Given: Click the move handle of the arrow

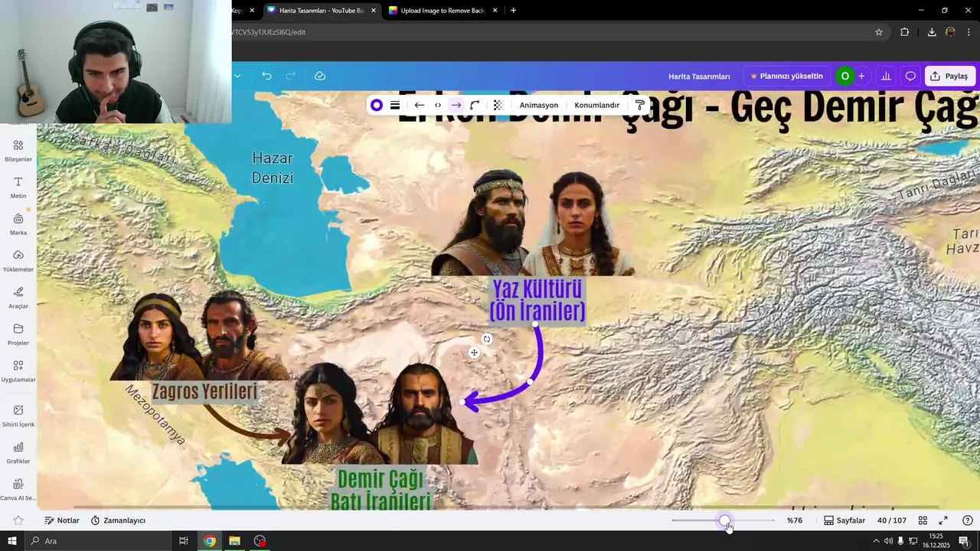Looking at the screenshot, I should [x=474, y=353].
